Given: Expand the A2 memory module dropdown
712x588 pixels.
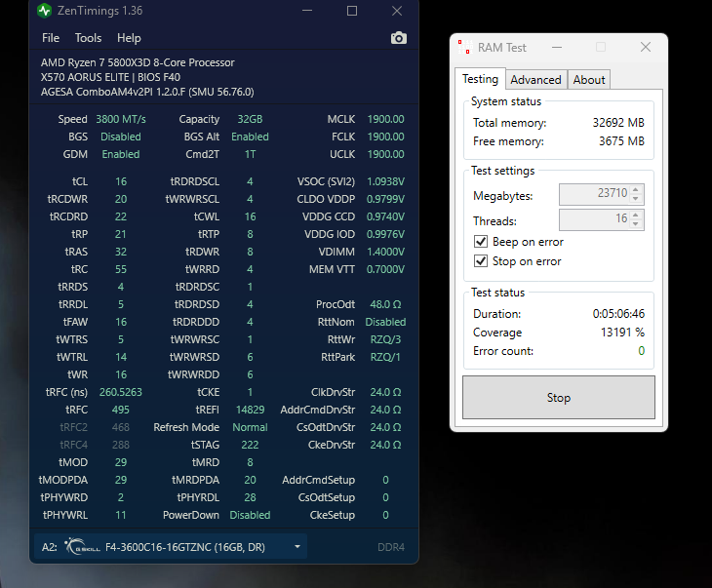Looking at the screenshot, I should tap(297, 547).
